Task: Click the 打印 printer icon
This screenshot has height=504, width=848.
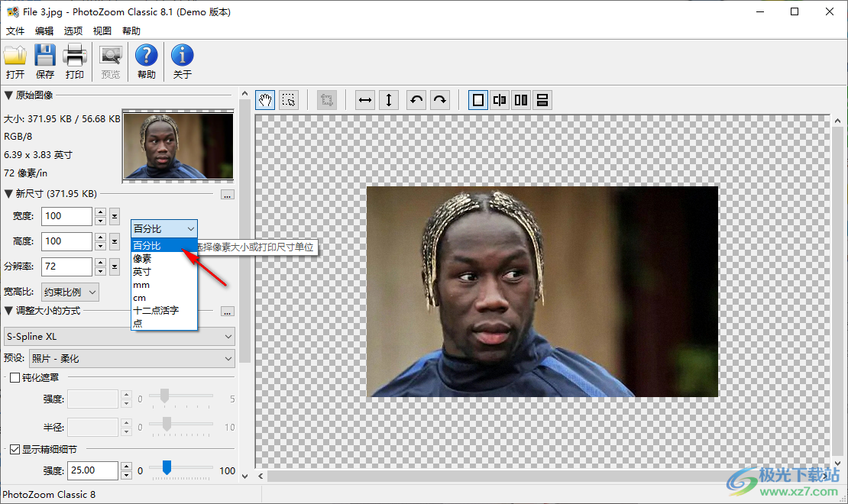Action: pyautogui.click(x=75, y=62)
